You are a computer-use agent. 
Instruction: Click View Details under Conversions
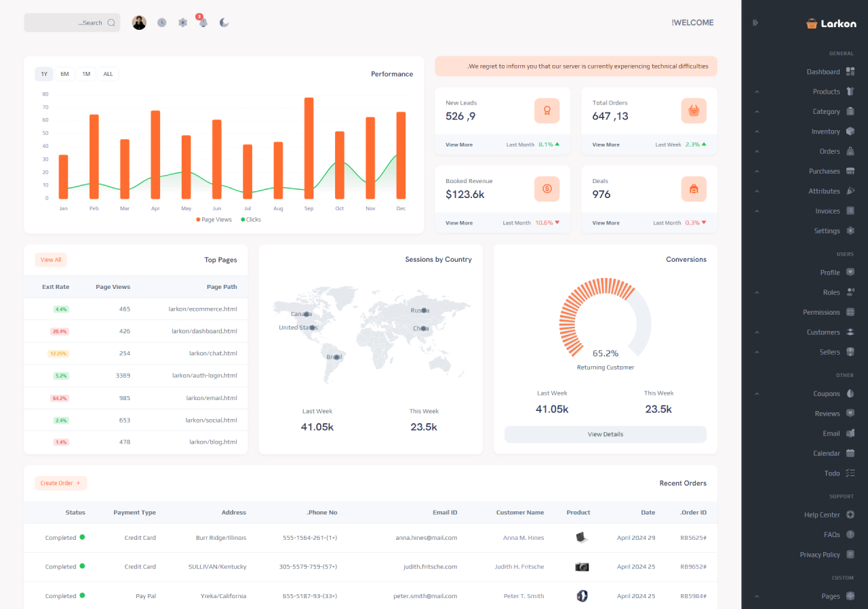606,434
